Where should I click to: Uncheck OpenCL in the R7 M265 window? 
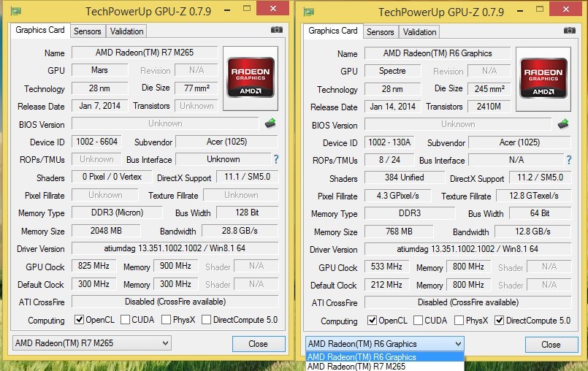tap(80, 320)
